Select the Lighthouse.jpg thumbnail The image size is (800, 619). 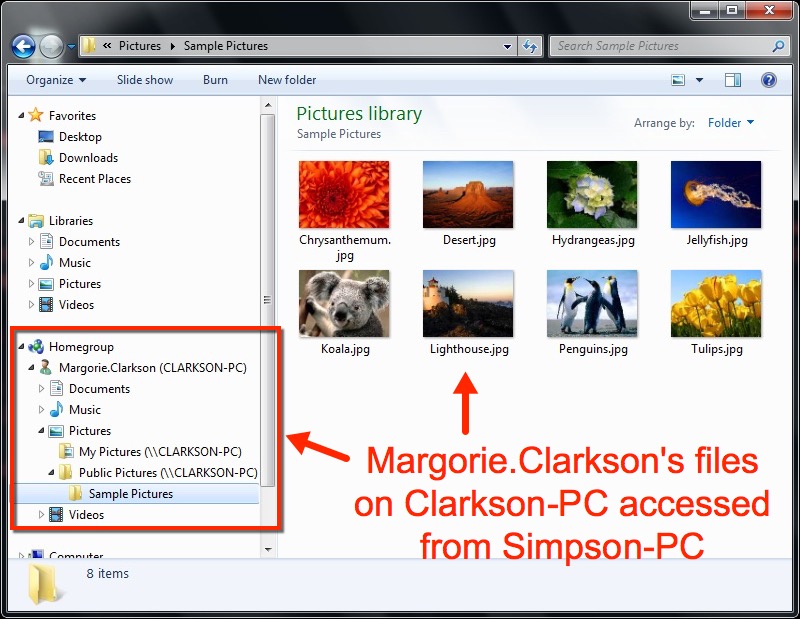click(x=468, y=304)
